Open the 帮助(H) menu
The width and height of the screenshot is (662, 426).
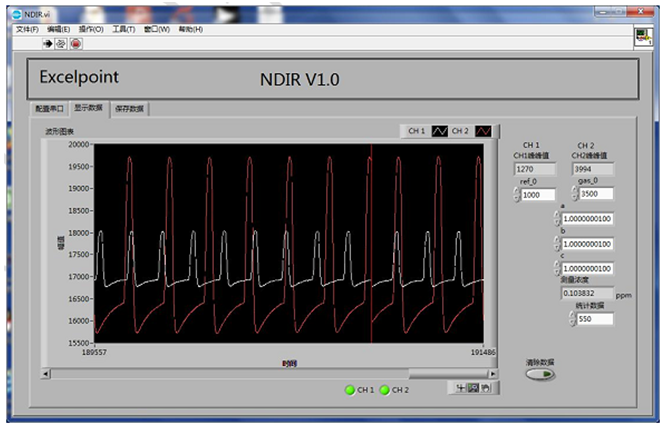click(190, 29)
